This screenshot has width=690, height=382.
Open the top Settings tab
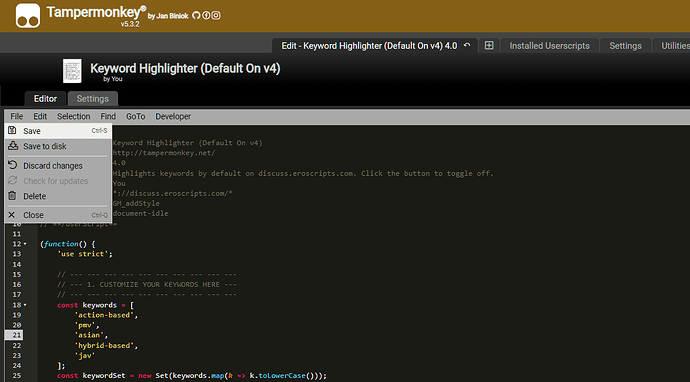pyautogui.click(x=625, y=46)
